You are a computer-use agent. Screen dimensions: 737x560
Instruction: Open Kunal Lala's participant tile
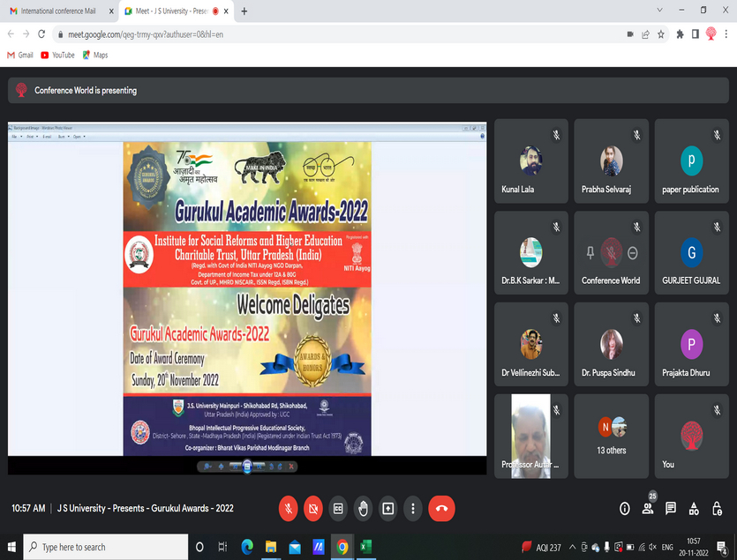[x=531, y=161]
